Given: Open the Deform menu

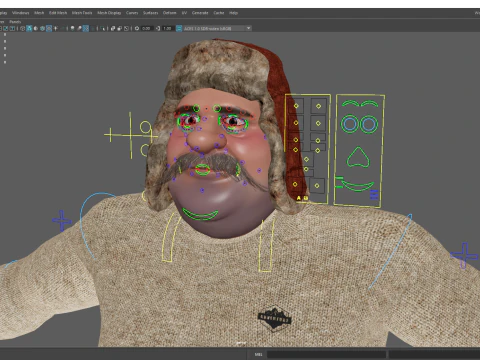Looking at the screenshot, I should pyautogui.click(x=169, y=13).
